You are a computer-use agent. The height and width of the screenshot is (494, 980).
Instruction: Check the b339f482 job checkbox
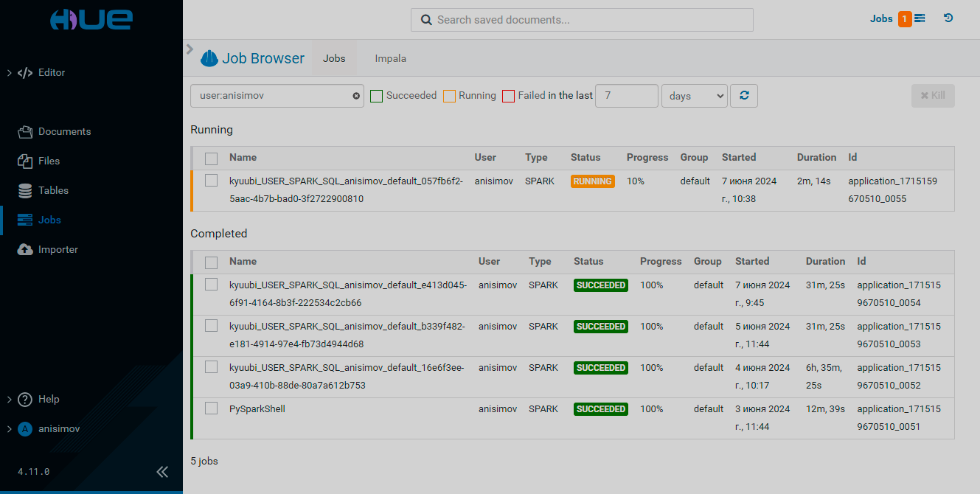tap(212, 326)
